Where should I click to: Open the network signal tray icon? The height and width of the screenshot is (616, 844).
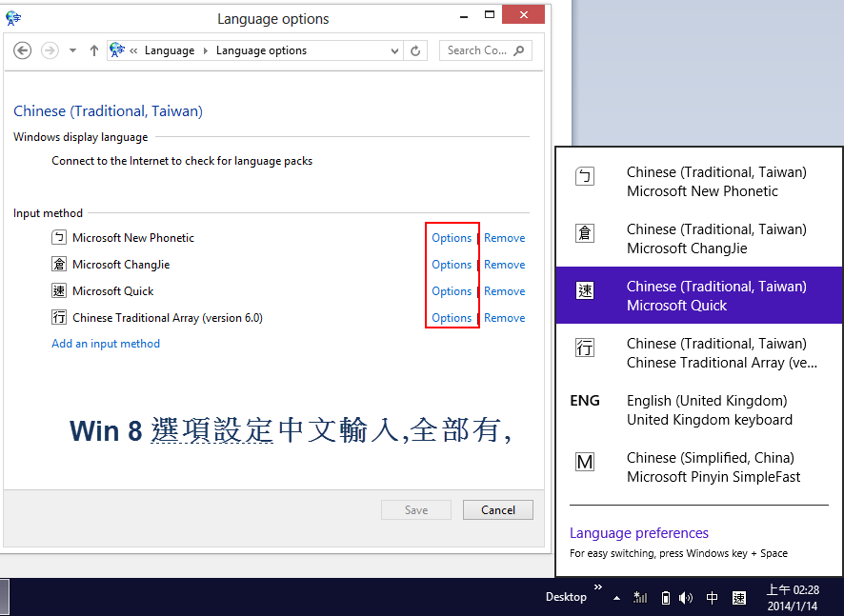[x=640, y=597]
